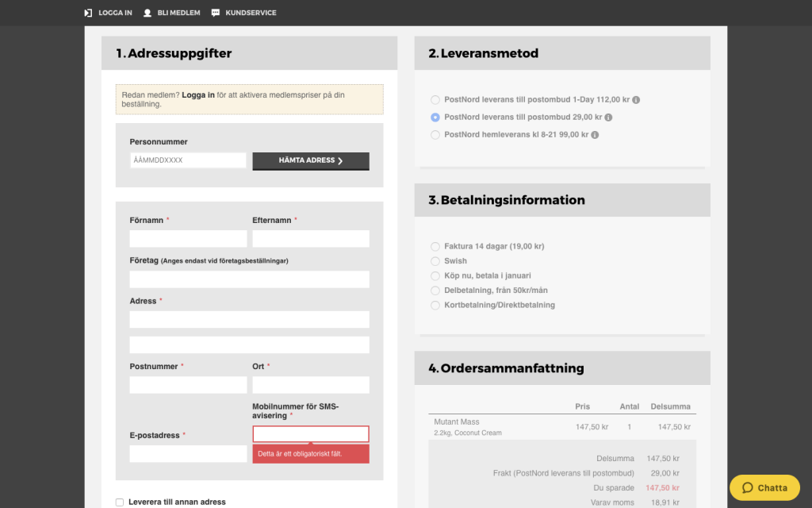812x508 pixels.
Task: Focus the Personnummer input field
Action: pos(188,160)
